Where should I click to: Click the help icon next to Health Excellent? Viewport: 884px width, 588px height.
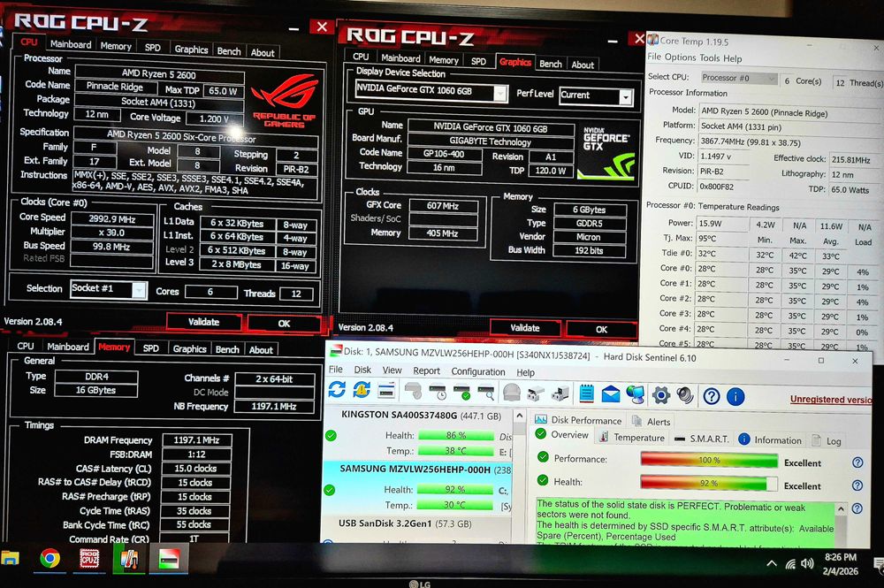tap(857, 485)
